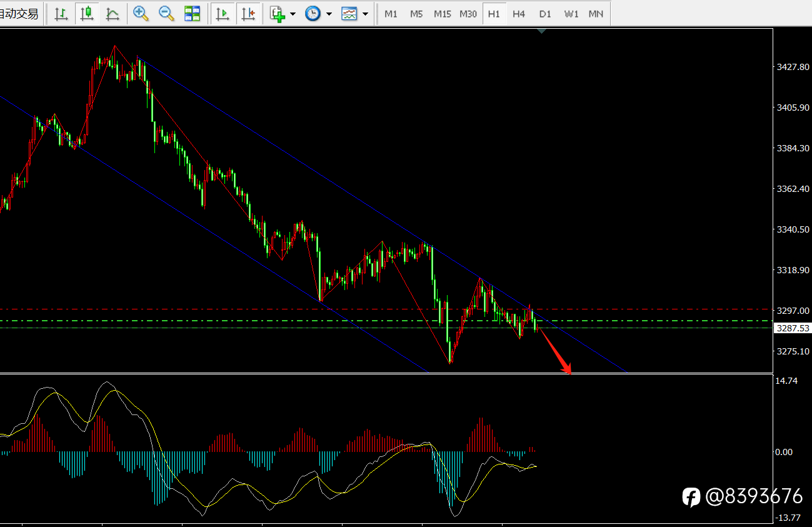Click the 自动交易 auto trading button
The width and height of the screenshot is (812, 527).
[20, 13]
